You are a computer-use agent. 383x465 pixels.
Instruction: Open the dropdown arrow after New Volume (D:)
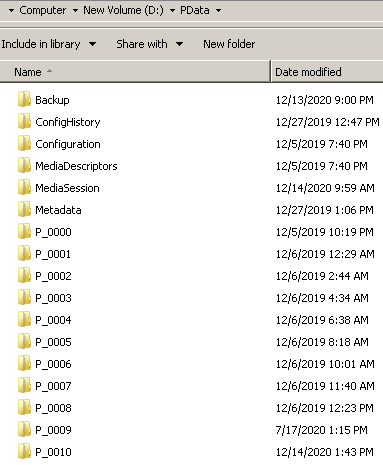coord(172,11)
